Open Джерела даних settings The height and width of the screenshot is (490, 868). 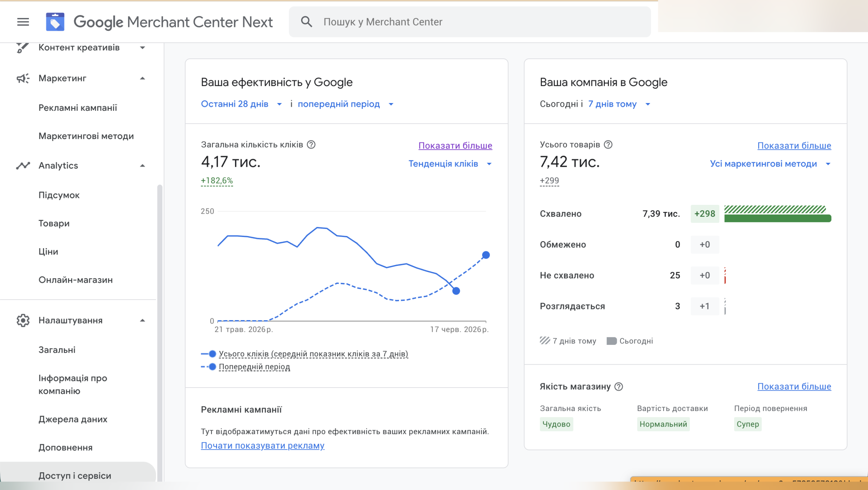tap(73, 419)
